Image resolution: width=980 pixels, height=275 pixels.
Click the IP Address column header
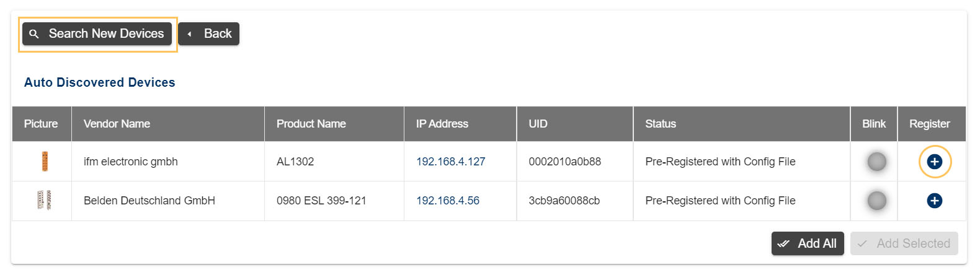click(442, 124)
